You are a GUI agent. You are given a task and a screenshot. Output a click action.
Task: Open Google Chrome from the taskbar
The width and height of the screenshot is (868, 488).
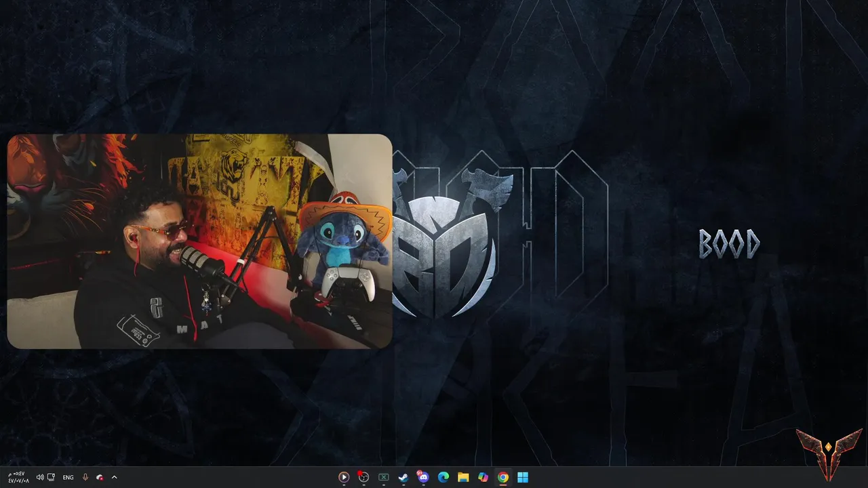pos(502,477)
